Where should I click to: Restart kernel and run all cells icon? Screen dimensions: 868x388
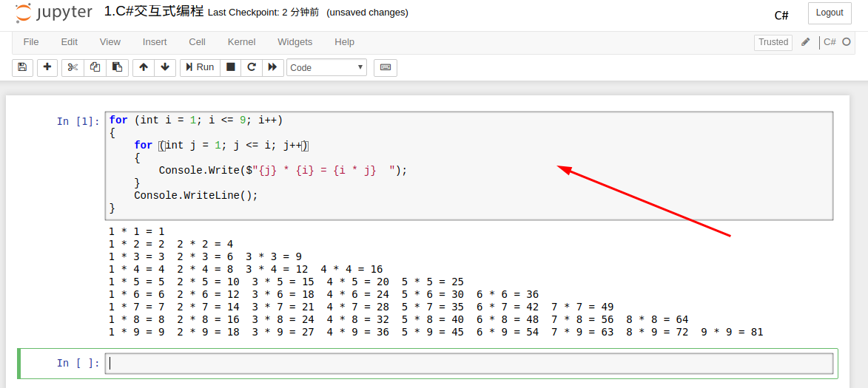pos(272,67)
